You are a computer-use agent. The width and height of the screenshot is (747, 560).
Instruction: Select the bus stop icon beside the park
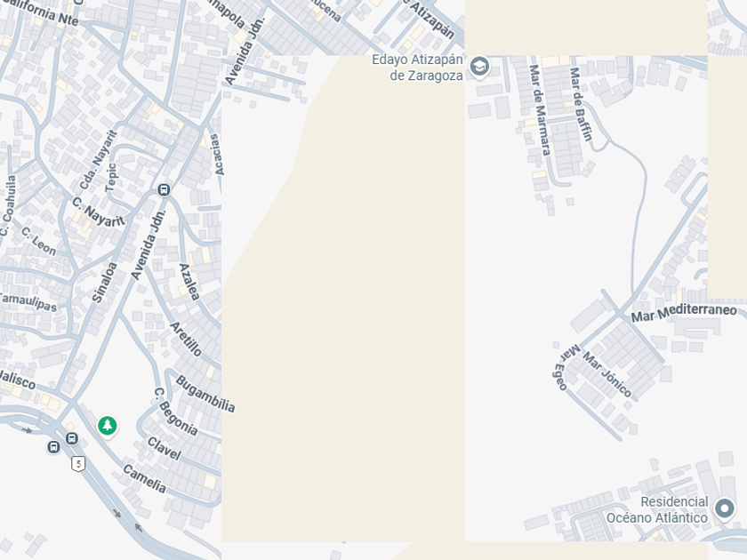(x=72, y=438)
